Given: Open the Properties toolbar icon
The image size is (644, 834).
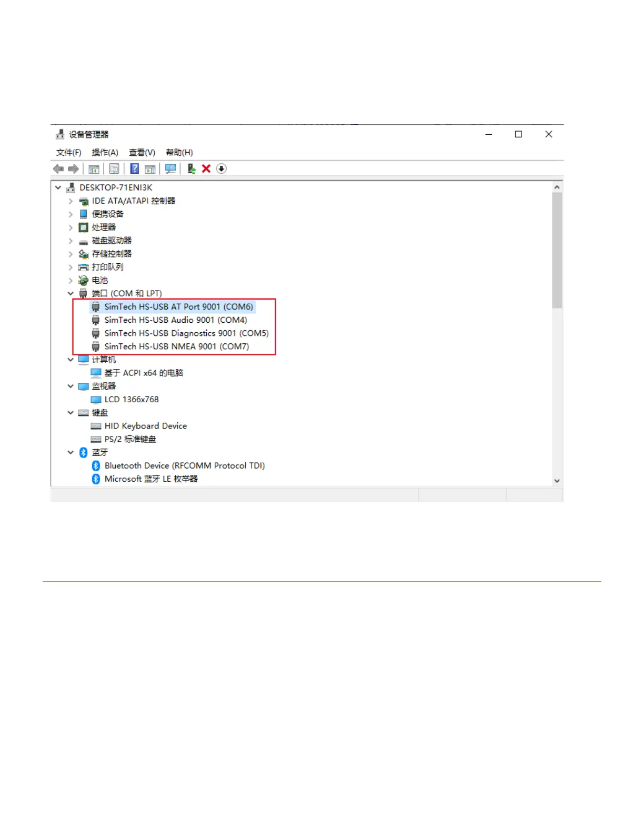Looking at the screenshot, I should coord(114,169).
